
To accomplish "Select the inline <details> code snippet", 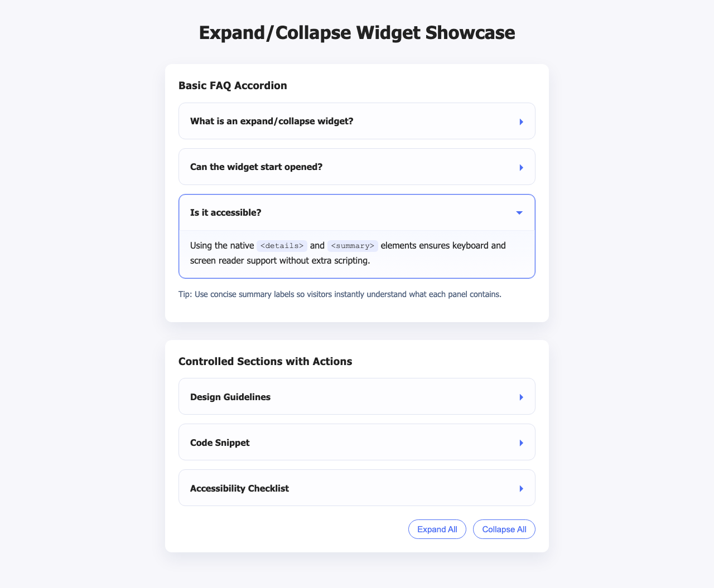I will (282, 245).
